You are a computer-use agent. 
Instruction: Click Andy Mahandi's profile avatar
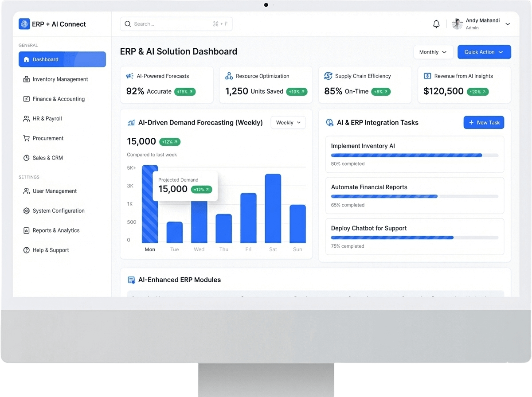457,24
